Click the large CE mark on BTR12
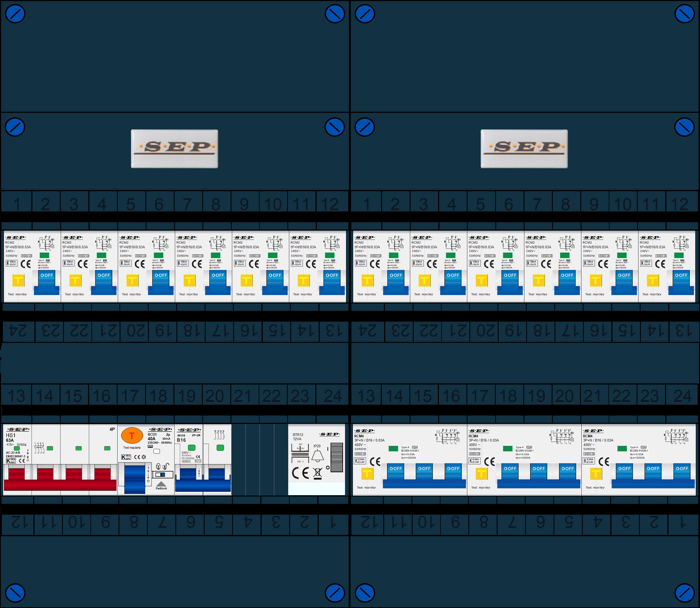 pyautogui.click(x=300, y=473)
